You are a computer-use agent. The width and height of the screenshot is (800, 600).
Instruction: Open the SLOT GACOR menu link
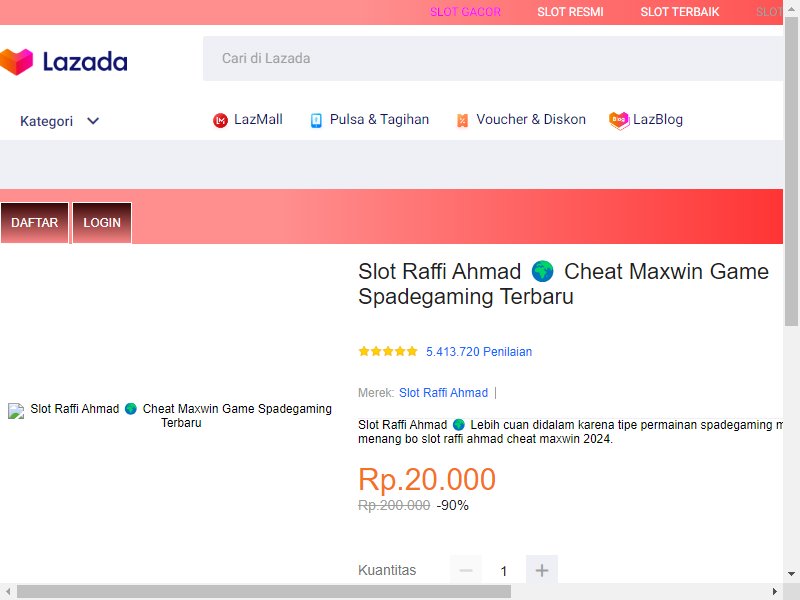(465, 12)
